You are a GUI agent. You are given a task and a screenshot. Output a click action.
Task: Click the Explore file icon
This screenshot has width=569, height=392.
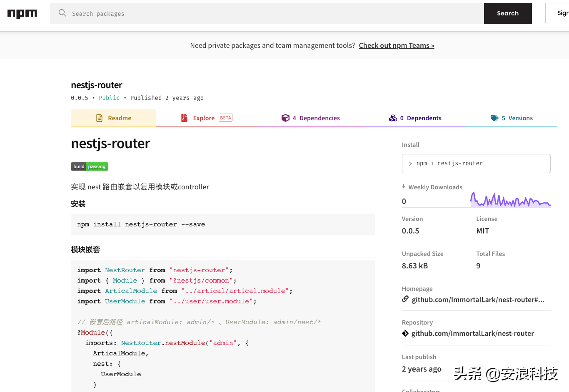(x=184, y=118)
